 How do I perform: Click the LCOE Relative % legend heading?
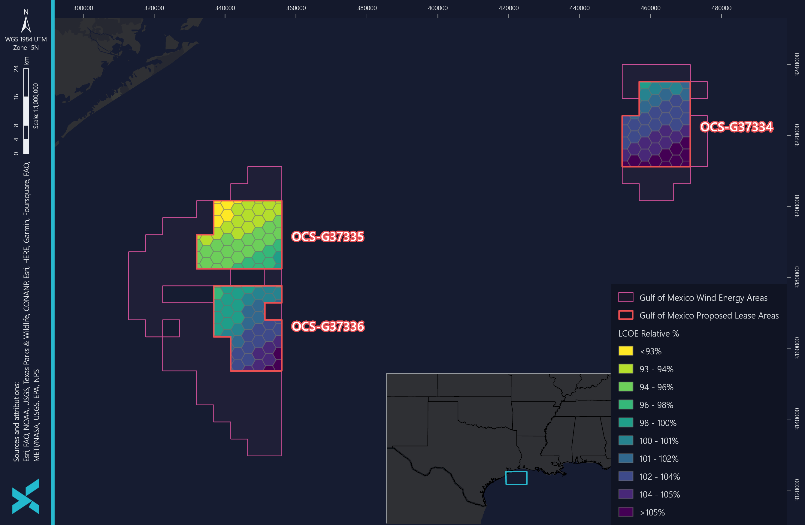click(648, 334)
